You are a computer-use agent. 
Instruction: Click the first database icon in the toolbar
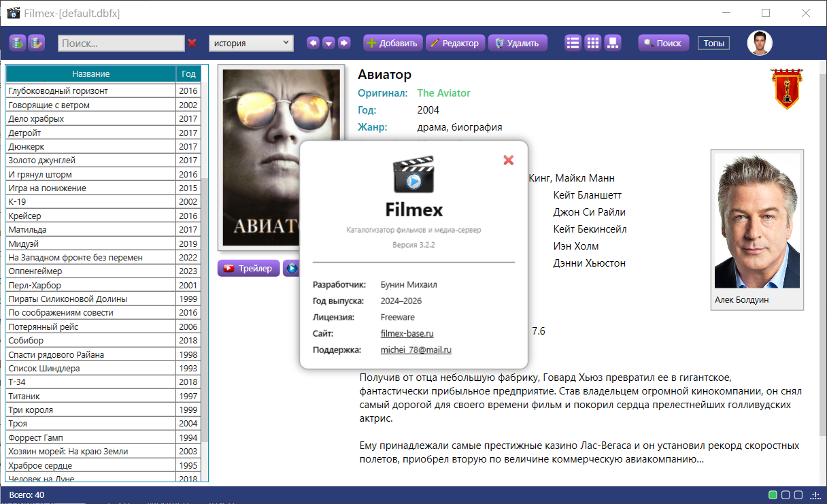17,43
